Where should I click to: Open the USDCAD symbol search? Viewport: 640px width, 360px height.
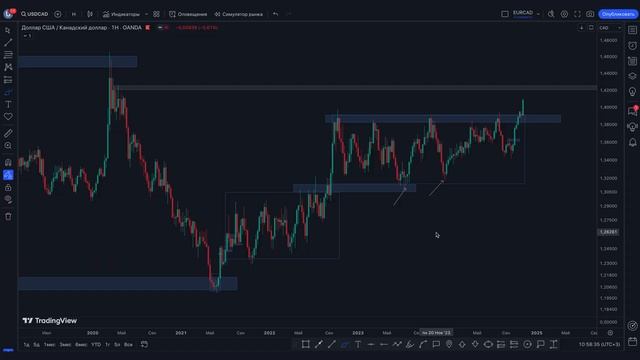pos(35,14)
